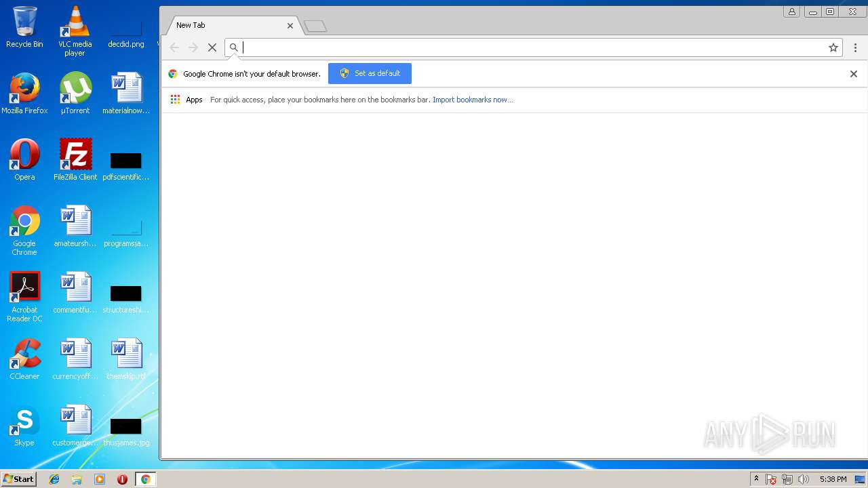
Task: Select the CCleaner desktop icon
Action: (24, 359)
